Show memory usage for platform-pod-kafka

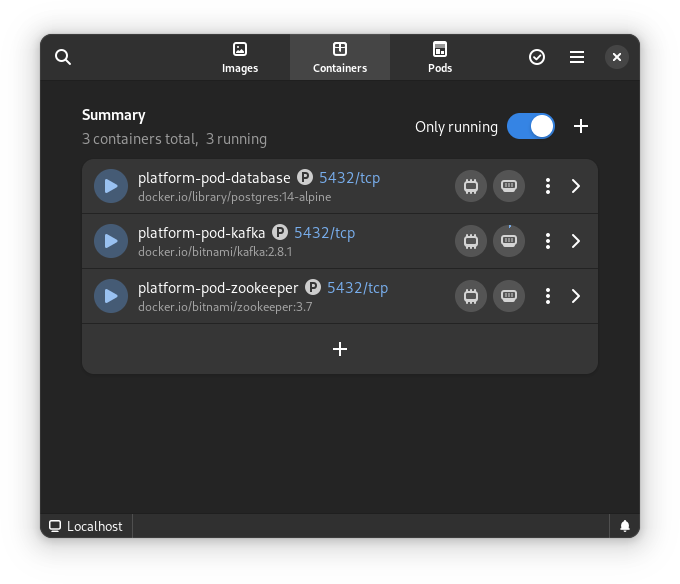(509, 241)
